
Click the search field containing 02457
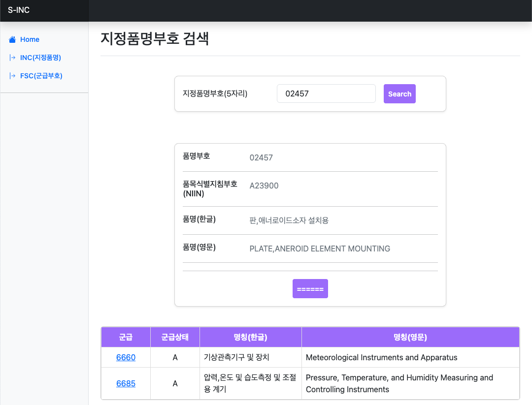tap(326, 93)
